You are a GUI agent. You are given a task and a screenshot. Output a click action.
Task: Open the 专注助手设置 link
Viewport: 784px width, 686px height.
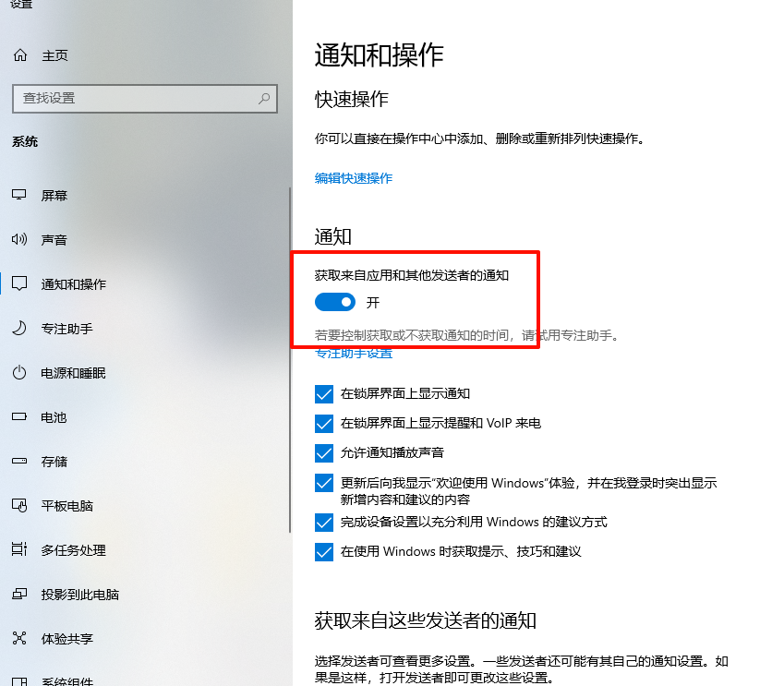(354, 354)
